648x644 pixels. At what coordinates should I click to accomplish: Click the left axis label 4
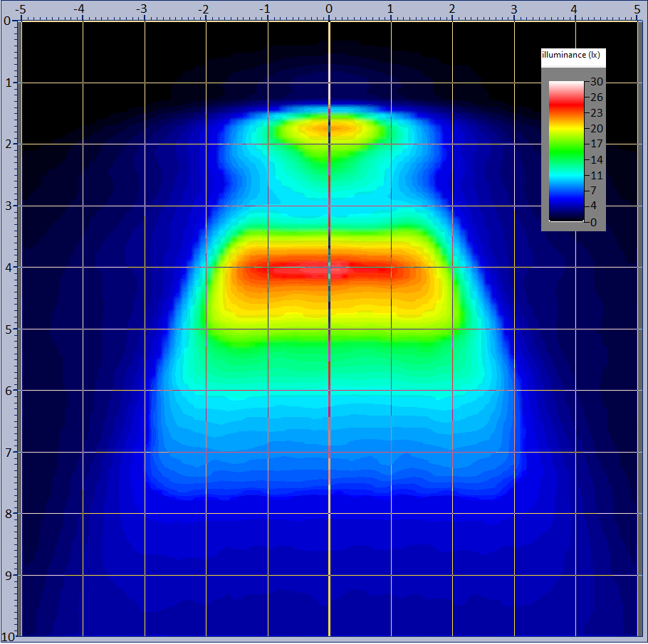8,268
